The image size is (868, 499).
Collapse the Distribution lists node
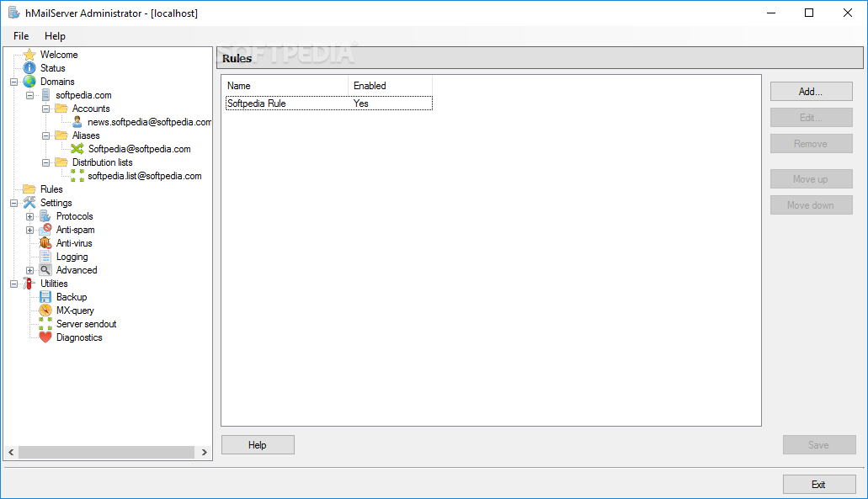46,162
